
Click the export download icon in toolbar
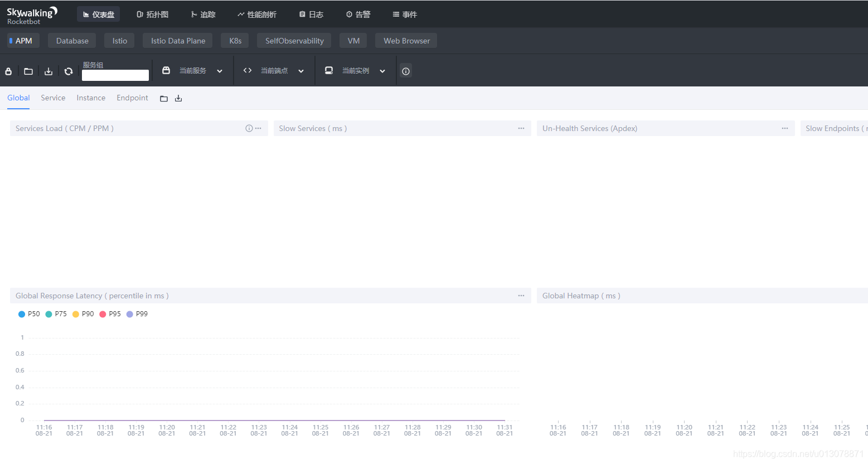(49, 71)
